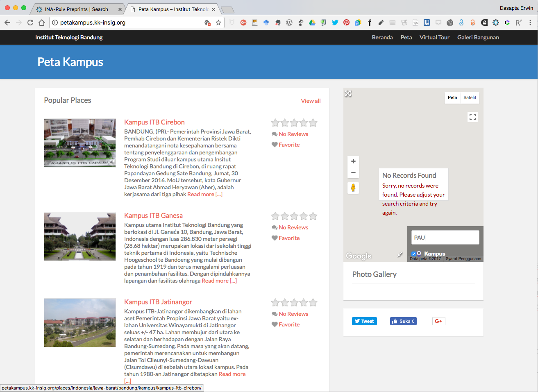
Task: Click the Tweet share button
Action: (x=364, y=321)
